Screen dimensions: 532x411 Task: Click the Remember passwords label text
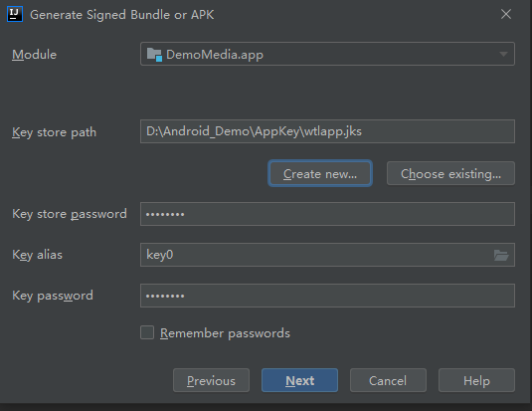[225, 333]
